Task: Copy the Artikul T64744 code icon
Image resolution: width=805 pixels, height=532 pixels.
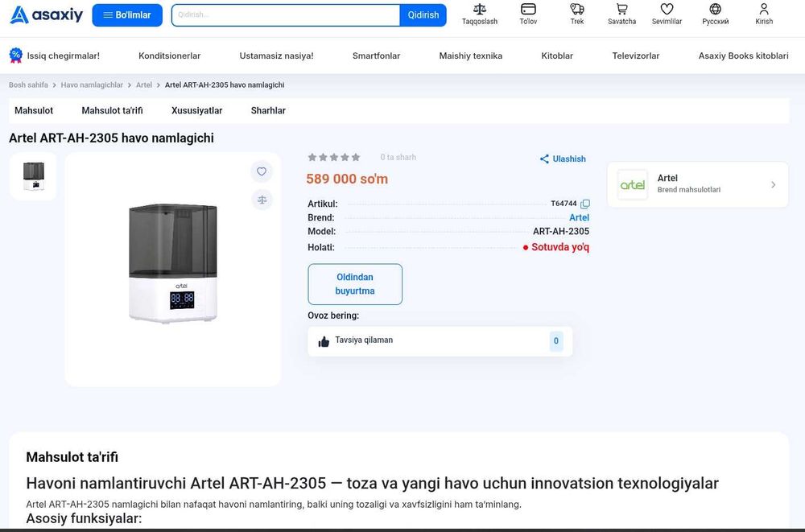Action: [x=584, y=204]
